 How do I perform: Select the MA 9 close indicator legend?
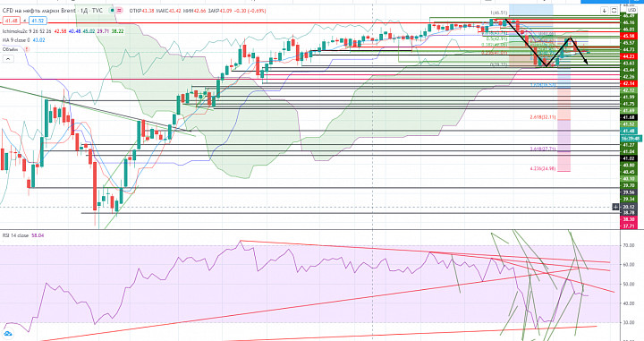[x=16, y=40]
